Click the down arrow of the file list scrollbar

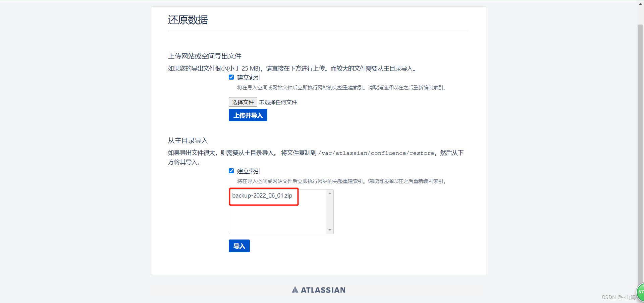coord(330,230)
